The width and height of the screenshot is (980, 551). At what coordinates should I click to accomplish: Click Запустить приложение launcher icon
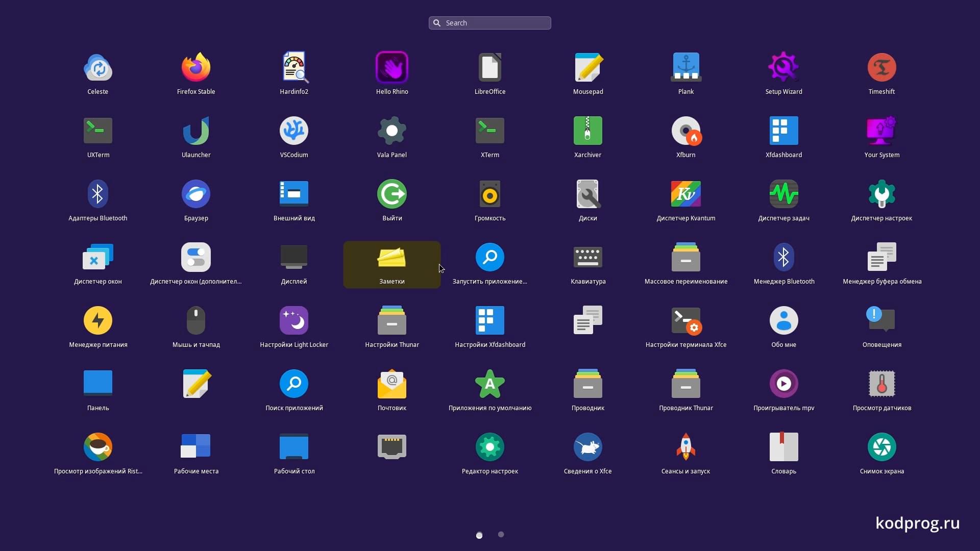(490, 257)
